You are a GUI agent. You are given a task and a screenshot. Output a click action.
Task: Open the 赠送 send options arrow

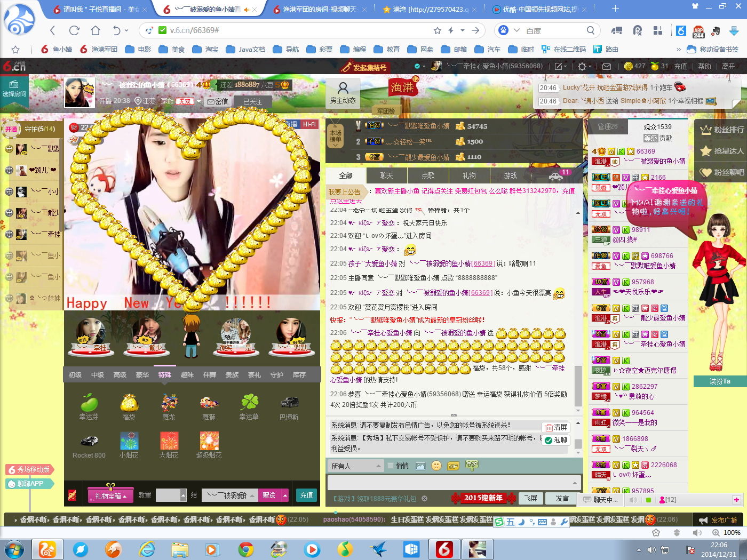tap(285, 495)
